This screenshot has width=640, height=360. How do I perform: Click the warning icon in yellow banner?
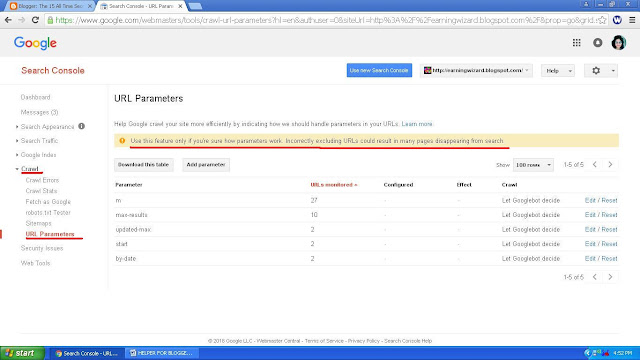pos(122,140)
